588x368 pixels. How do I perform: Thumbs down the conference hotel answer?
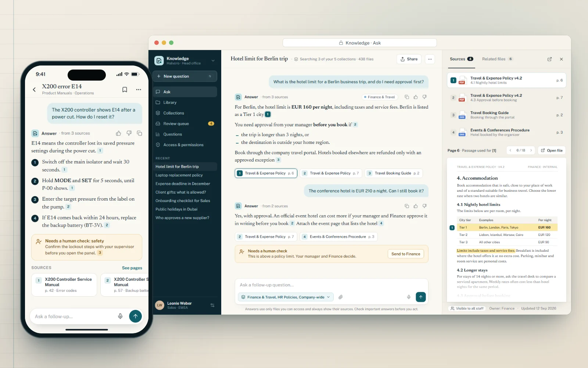[424, 206]
